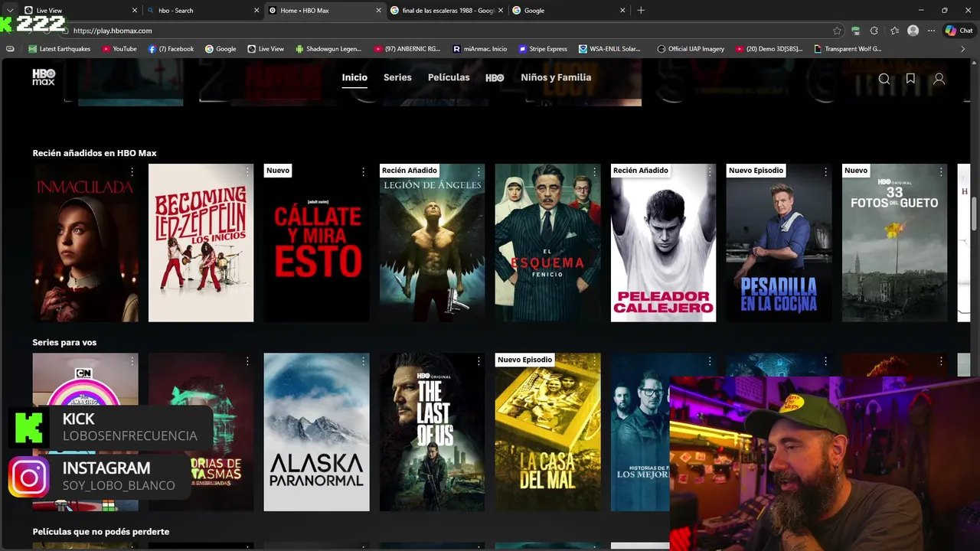Open Legión de Ángeles poster
Screen dimensions: 980x551
point(432,243)
